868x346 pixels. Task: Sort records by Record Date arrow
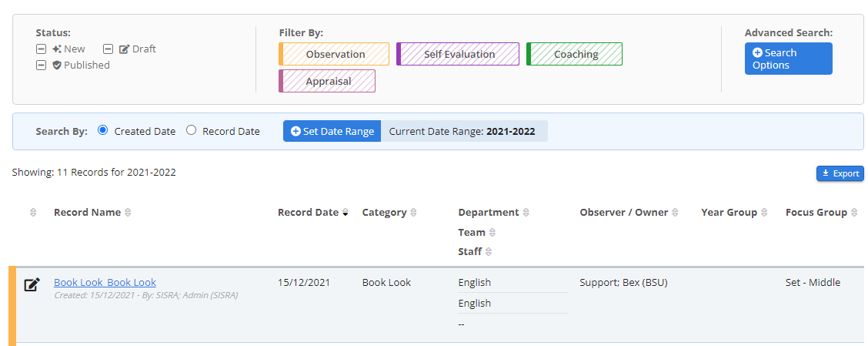(346, 213)
